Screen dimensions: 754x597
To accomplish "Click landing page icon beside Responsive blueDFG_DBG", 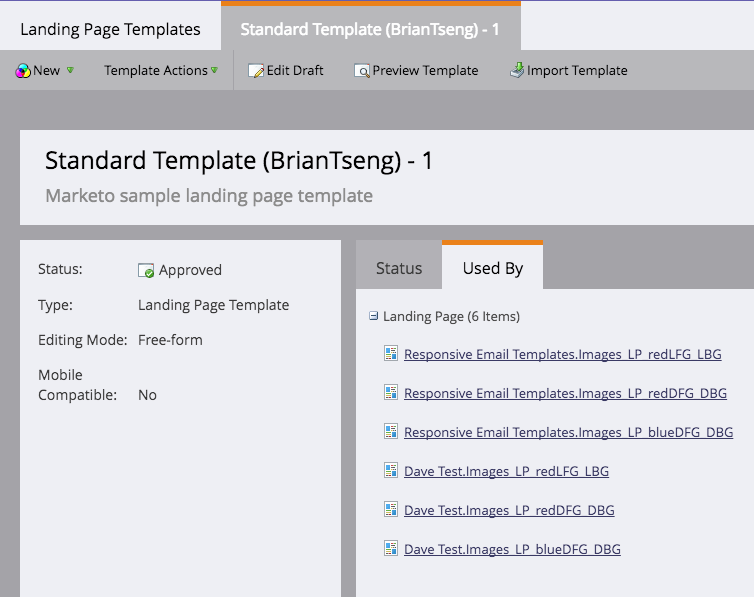I will click(390, 431).
